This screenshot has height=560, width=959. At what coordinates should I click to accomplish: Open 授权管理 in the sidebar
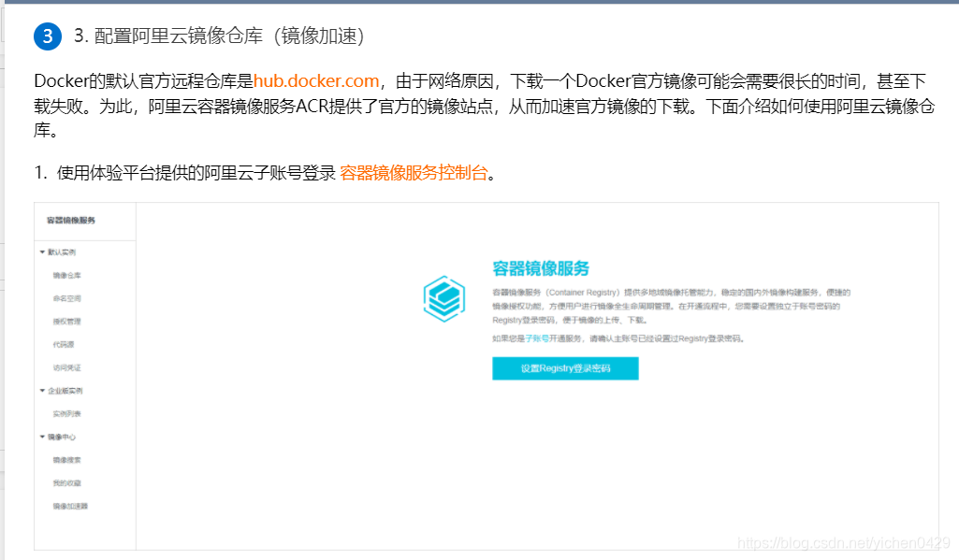click(x=66, y=322)
